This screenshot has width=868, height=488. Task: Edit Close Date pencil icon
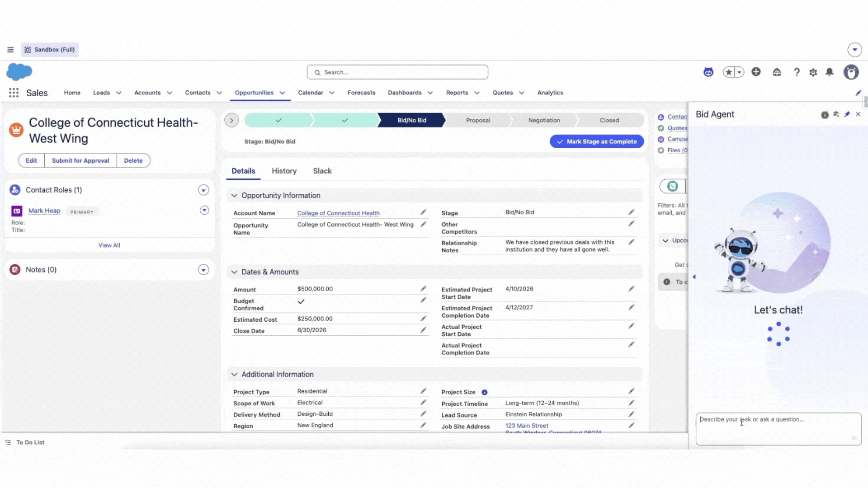pyautogui.click(x=423, y=330)
